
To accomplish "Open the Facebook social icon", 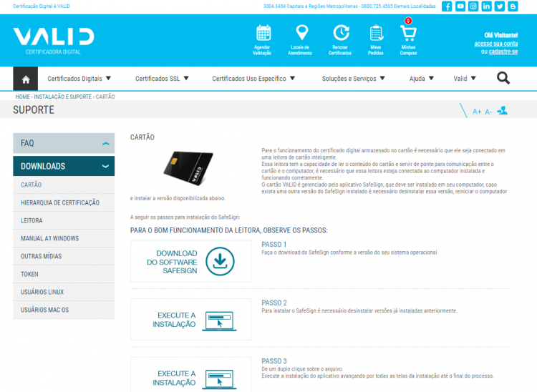I will [447, 6].
